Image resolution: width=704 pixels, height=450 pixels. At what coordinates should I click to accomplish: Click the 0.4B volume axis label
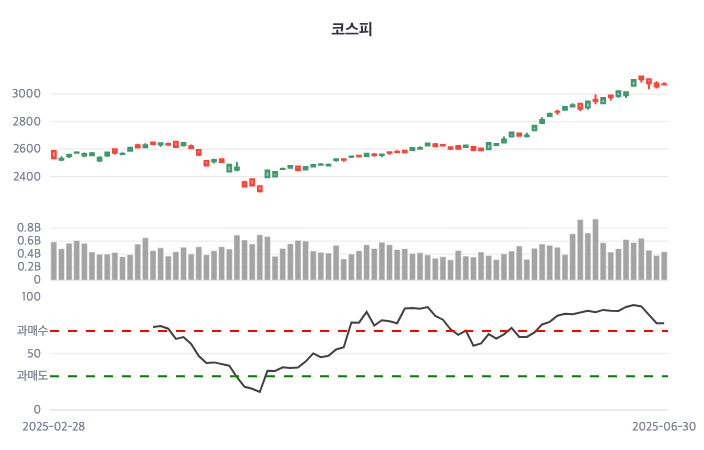(x=28, y=254)
